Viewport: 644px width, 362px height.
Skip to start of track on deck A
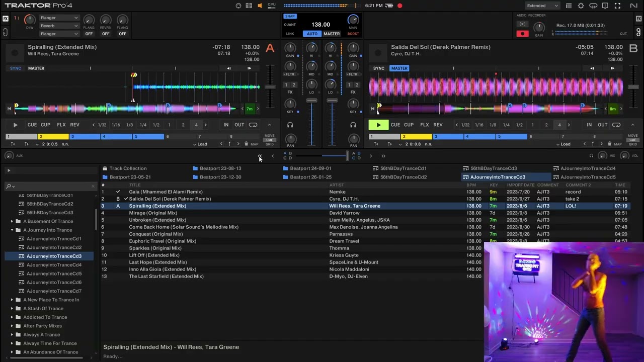coord(9,109)
